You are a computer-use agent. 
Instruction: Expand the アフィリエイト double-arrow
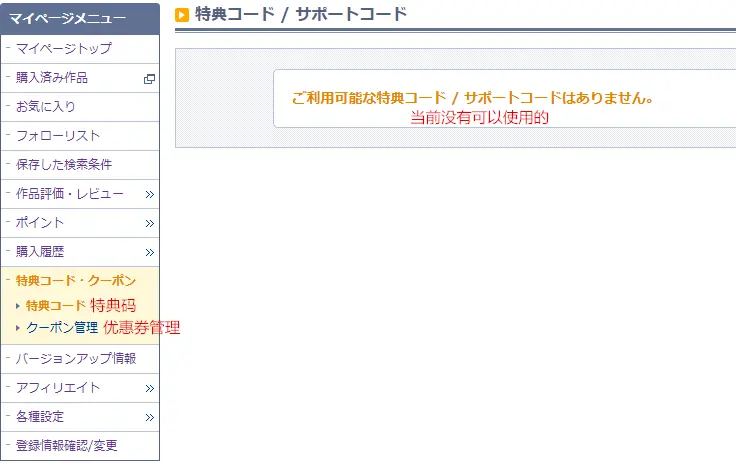150,389
